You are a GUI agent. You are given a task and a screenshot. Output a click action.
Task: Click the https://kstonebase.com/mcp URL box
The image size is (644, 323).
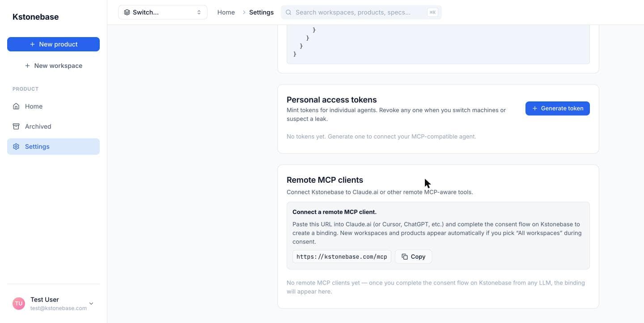[x=342, y=256]
